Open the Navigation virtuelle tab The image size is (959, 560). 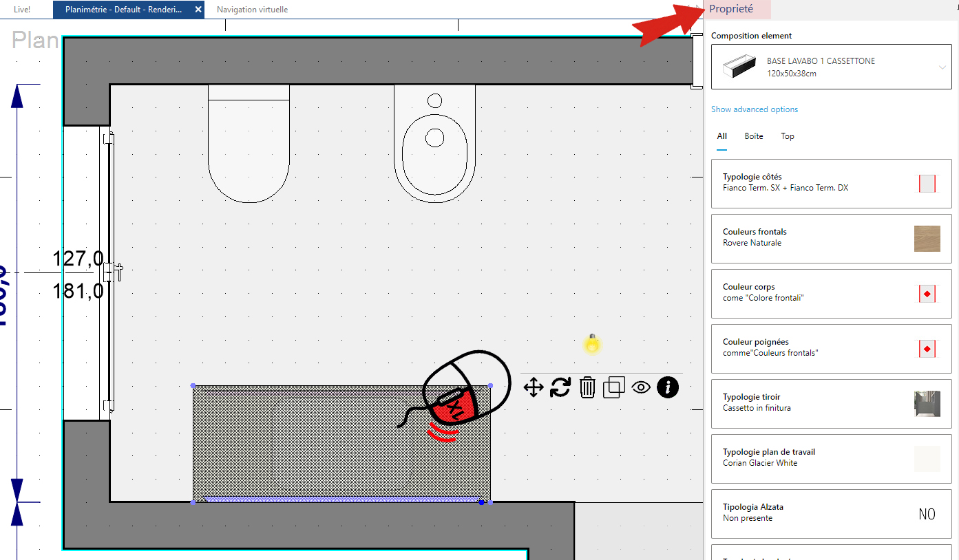252,10
